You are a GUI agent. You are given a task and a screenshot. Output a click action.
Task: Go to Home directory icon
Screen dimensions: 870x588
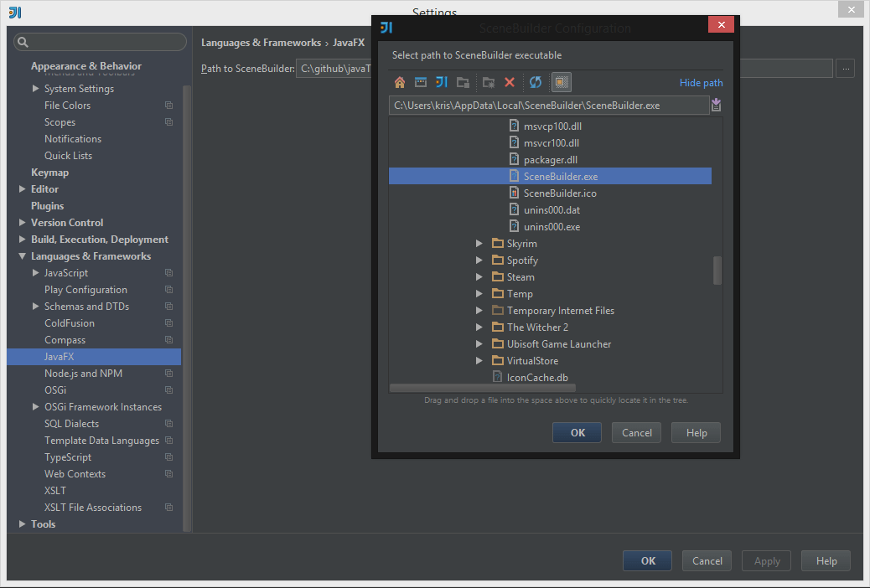pyautogui.click(x=400, y=83)
